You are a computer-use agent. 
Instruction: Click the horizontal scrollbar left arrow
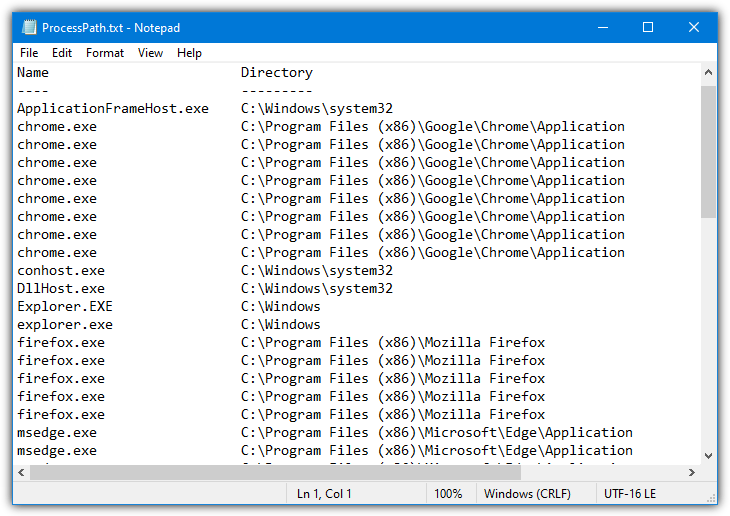pos(21,472)
